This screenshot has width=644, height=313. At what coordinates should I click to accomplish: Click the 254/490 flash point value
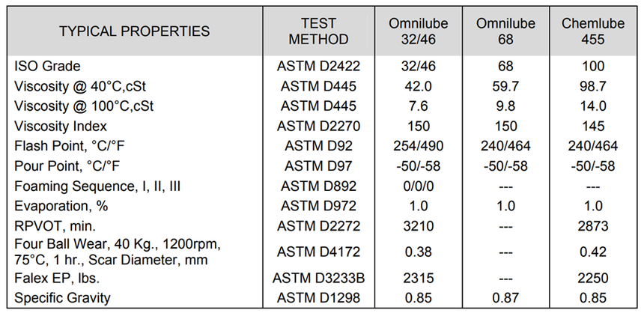[418, 146]
